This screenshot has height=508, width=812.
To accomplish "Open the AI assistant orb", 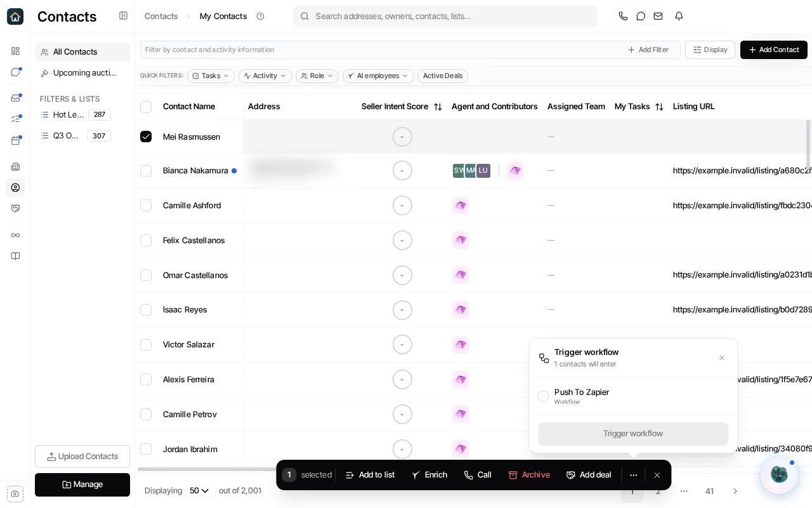I will (x=779, y=474).
